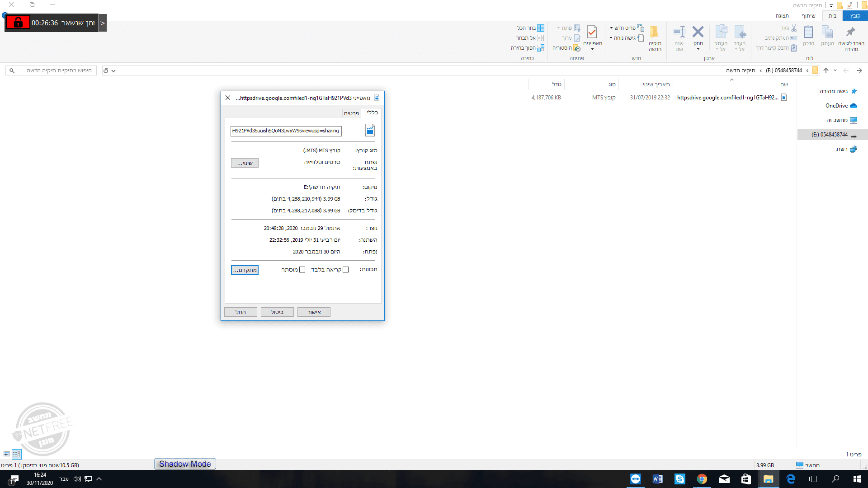Enable the Read-only checkbox
The width and height of the screenshot is (868, 488).
[x=346, y=270]
